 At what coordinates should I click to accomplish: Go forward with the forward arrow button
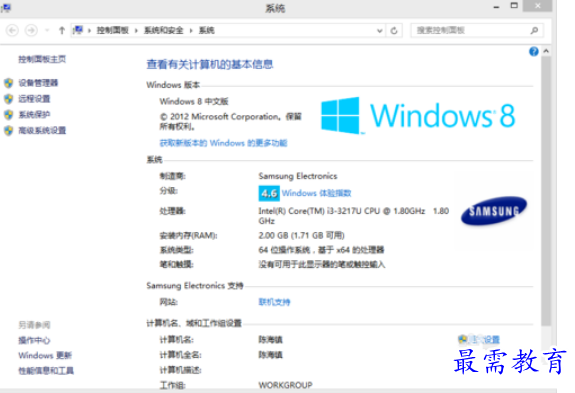tap(31, 30)
